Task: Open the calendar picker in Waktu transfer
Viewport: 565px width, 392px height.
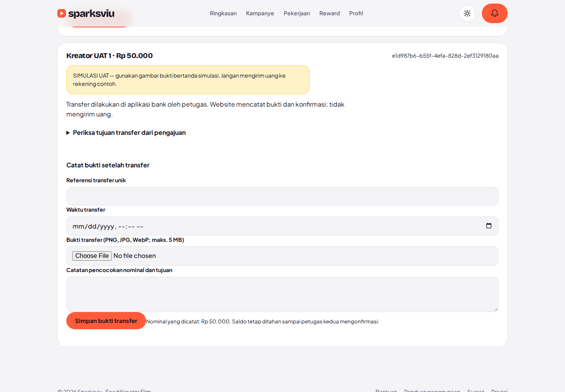Action: (x=489, y=226)
